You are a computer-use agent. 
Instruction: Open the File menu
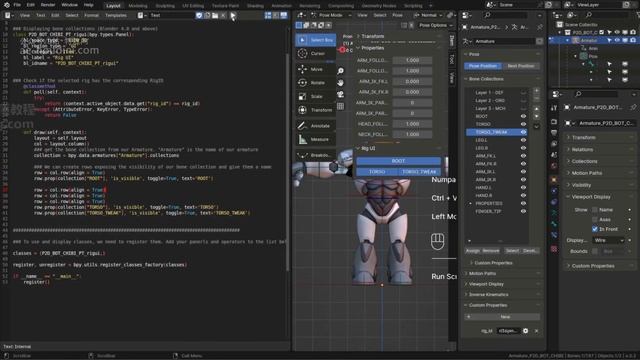17,5
